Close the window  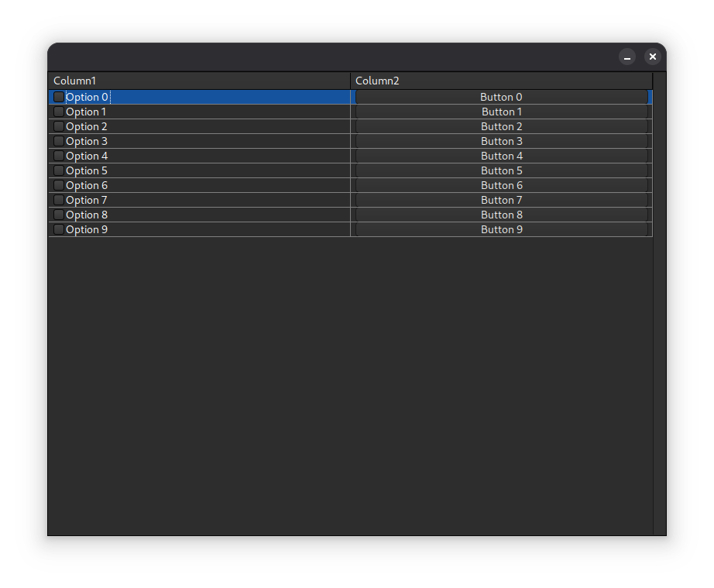click(x=652, y=57)
